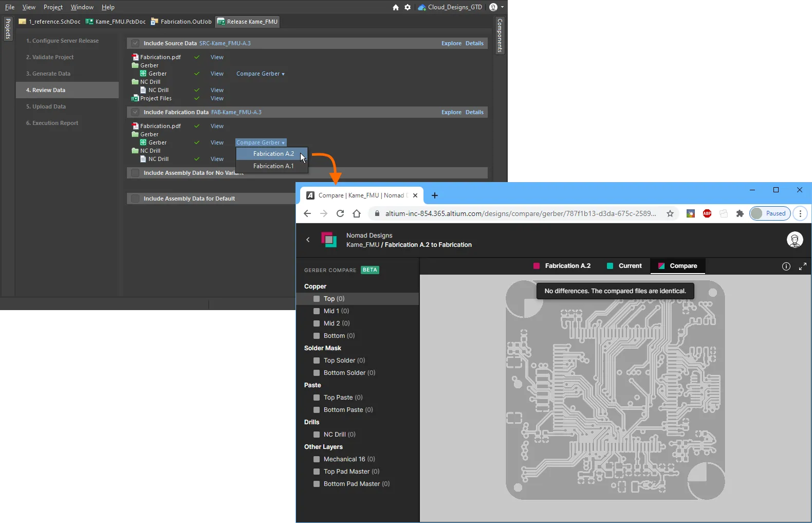This screenshot has width=812, height=523.
Task: Open the Paused profile button in browser
Action: 770,213
